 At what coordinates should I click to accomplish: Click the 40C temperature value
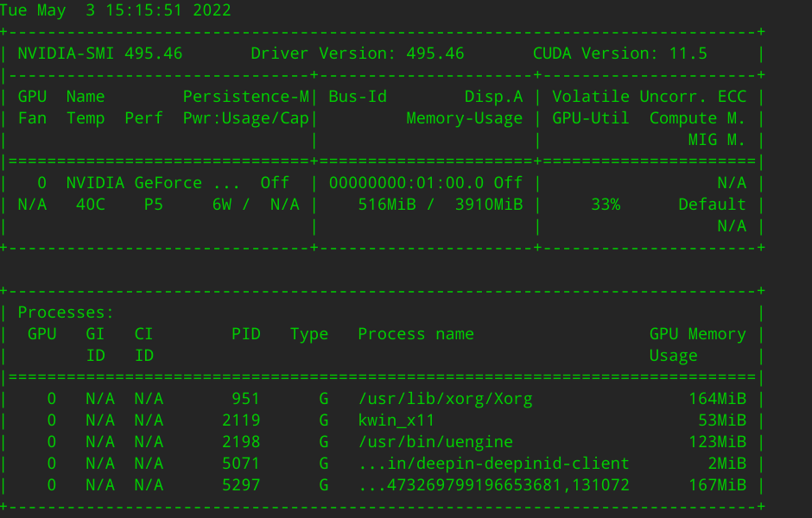coord(91,205)
